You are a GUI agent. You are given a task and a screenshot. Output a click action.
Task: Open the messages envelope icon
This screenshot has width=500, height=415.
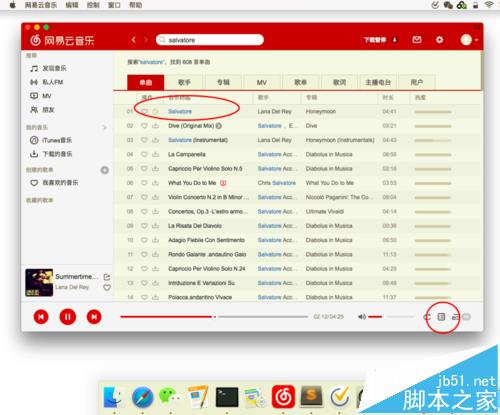(x=417, y=40)
